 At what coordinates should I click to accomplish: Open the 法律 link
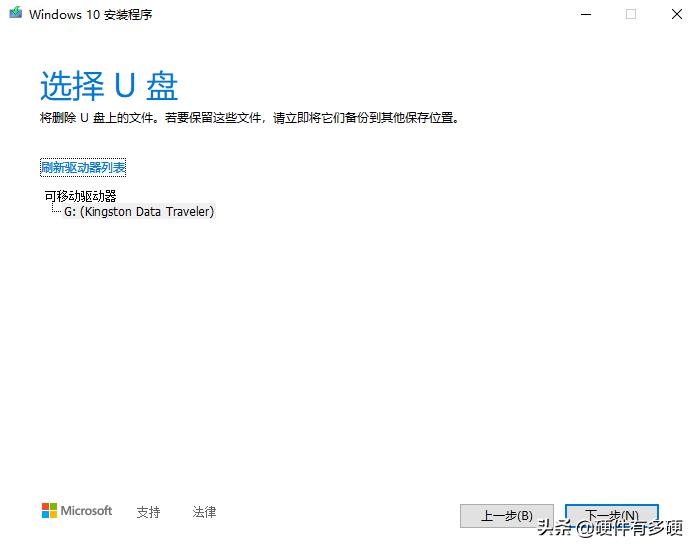204,512
